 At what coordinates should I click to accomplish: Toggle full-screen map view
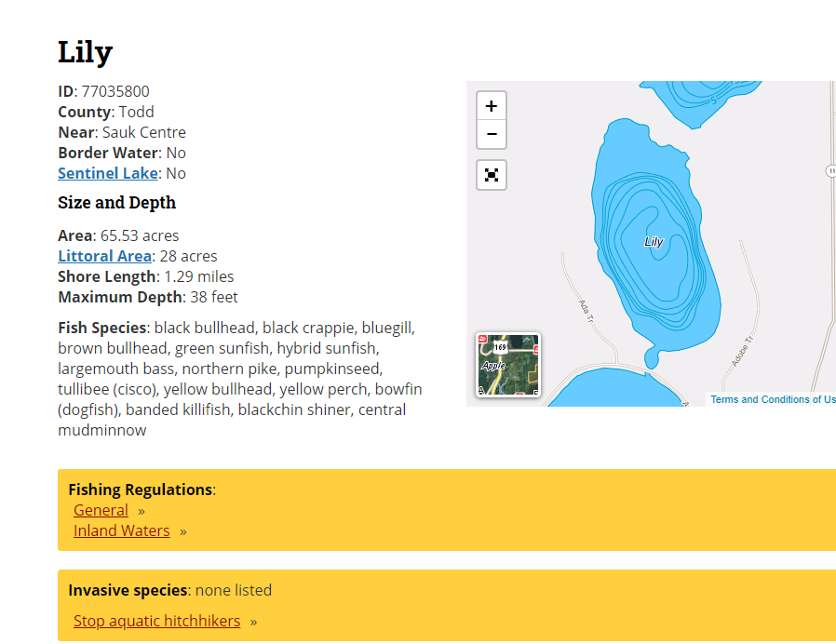(x=492, y=175)
